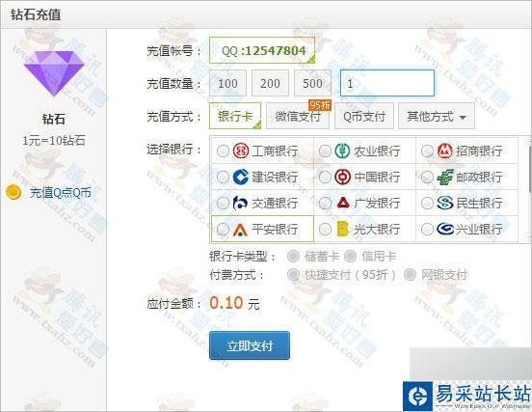This screenshot has width=532, height=412.
Task: Open the 充值Q点Q币 link
Action: coord(61,193)
